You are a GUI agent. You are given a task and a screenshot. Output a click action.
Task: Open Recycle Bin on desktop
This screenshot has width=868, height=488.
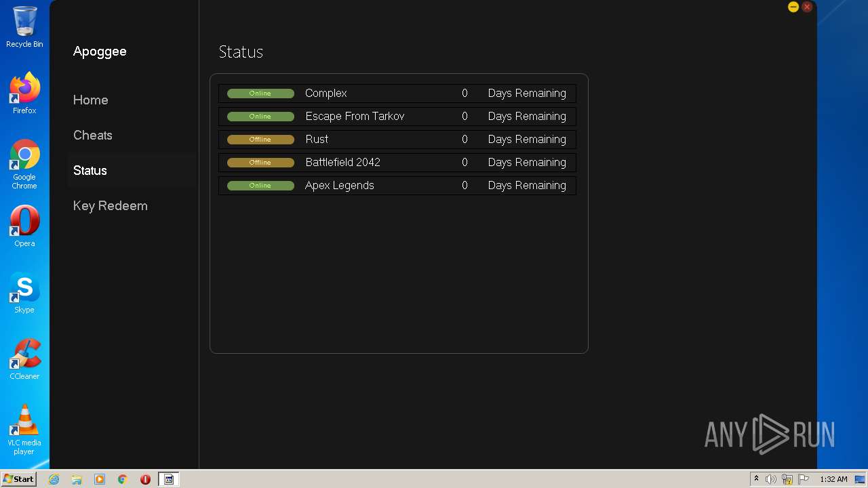[24, 27]
